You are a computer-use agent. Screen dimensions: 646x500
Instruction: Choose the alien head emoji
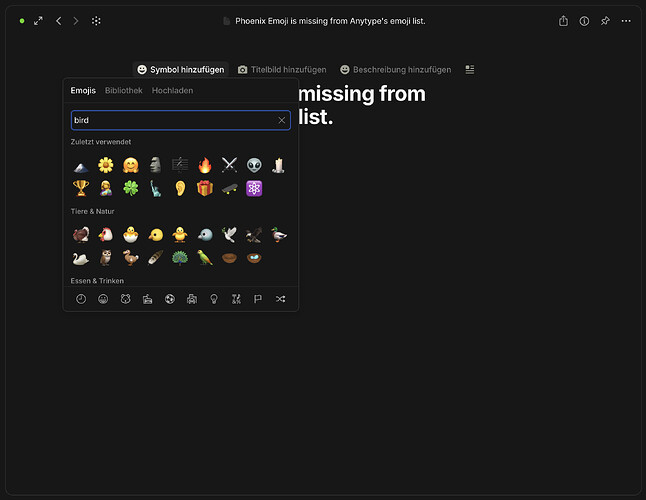point(254,166)
